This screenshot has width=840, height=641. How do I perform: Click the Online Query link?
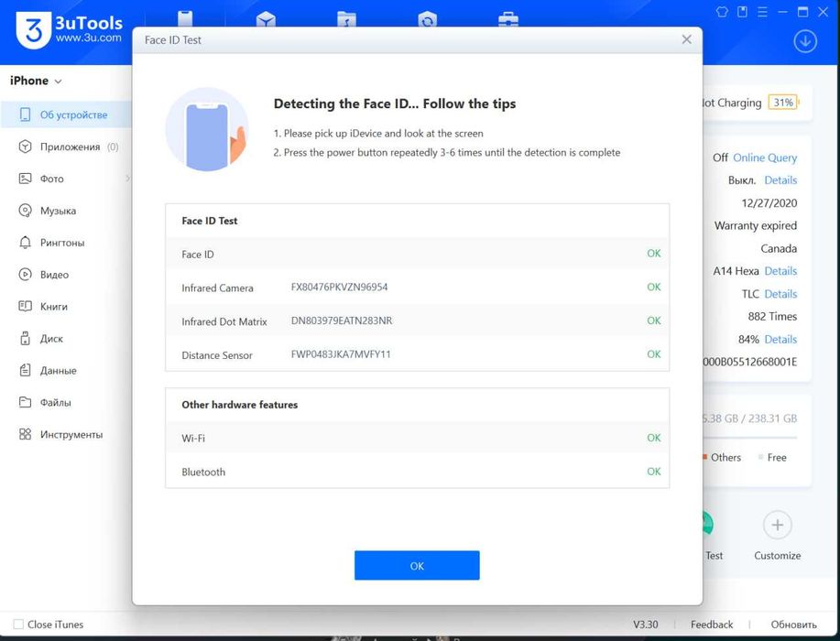pos(765,158)
